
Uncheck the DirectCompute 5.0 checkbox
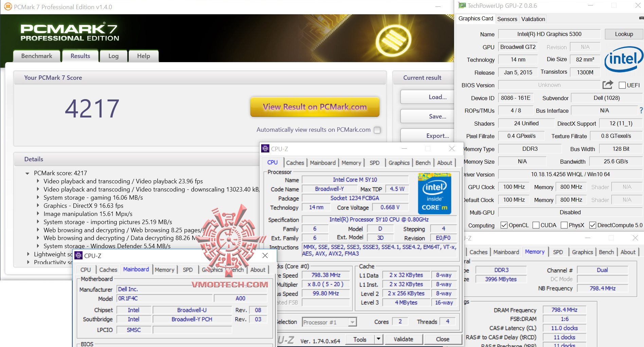593,225
